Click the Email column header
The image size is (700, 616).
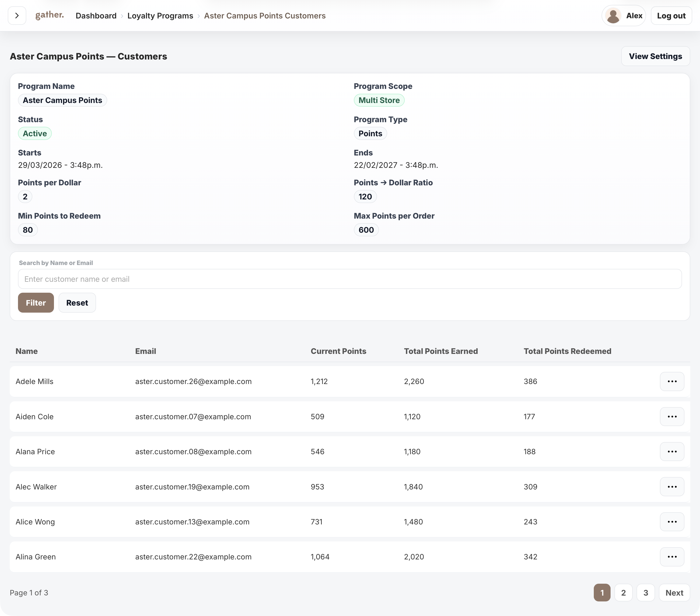tap(146, 351)
